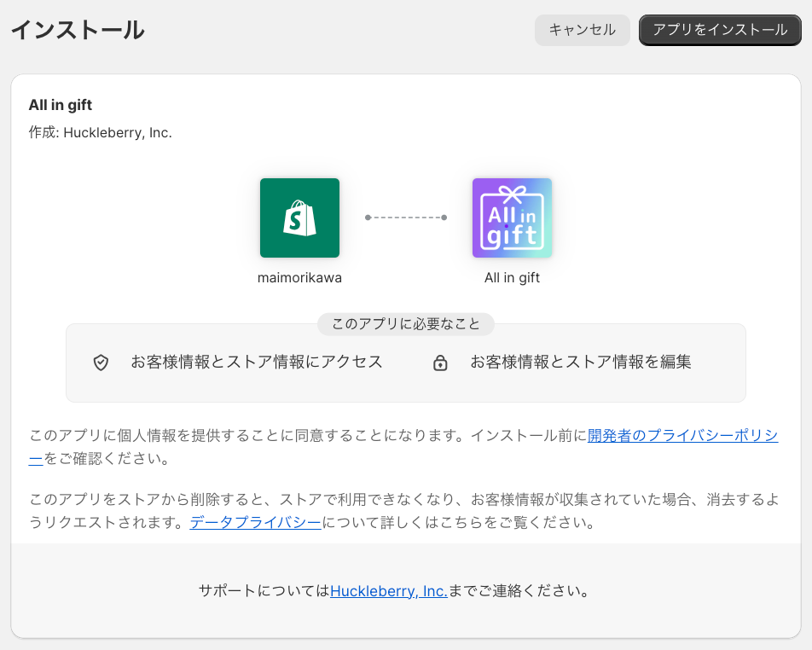Click the All in gift label under icon
The image size is (812, 650).
512,278
